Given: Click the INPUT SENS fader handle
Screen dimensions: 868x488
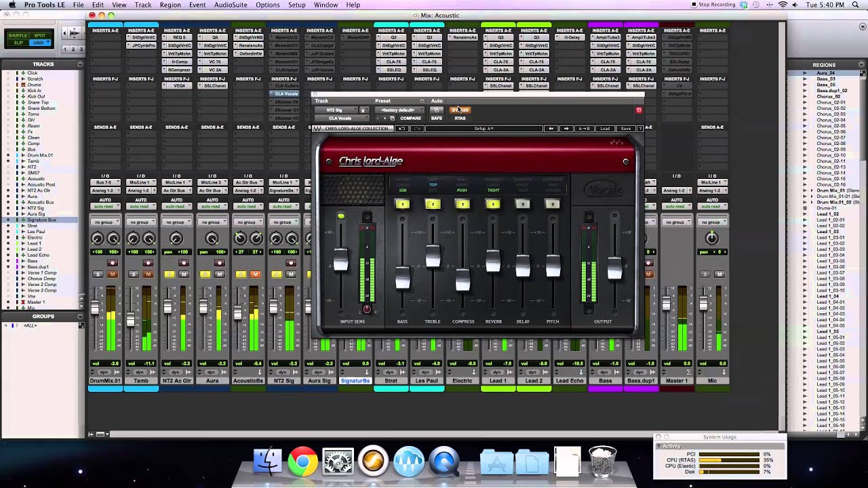Looking at the screenshot, I should point(340,260).
